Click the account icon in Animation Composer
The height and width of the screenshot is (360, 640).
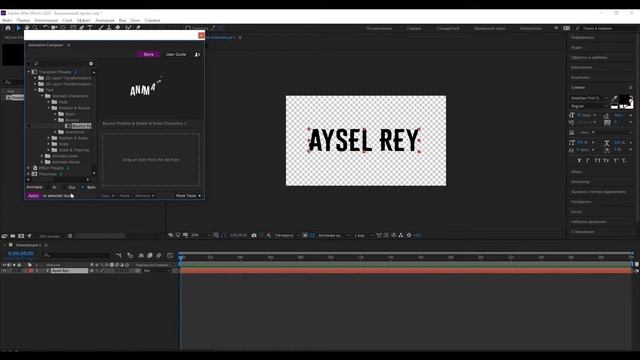coord(197,54)
